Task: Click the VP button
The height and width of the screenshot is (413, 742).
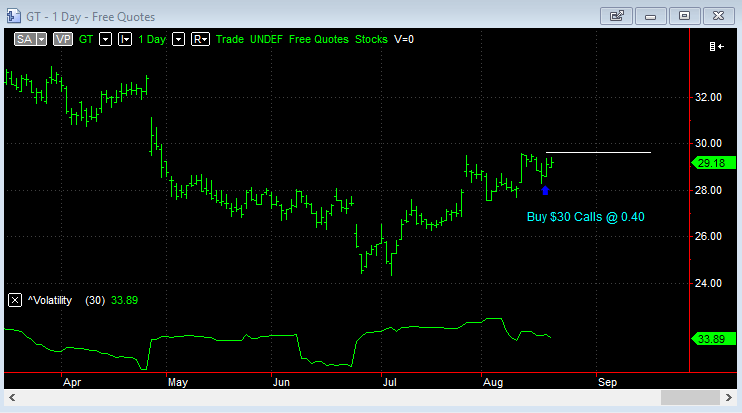Action: click(x=63, y=39)
